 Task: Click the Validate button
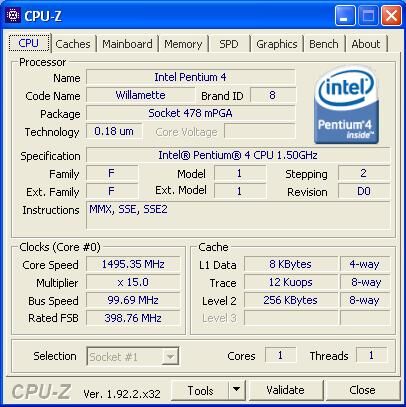285,390
